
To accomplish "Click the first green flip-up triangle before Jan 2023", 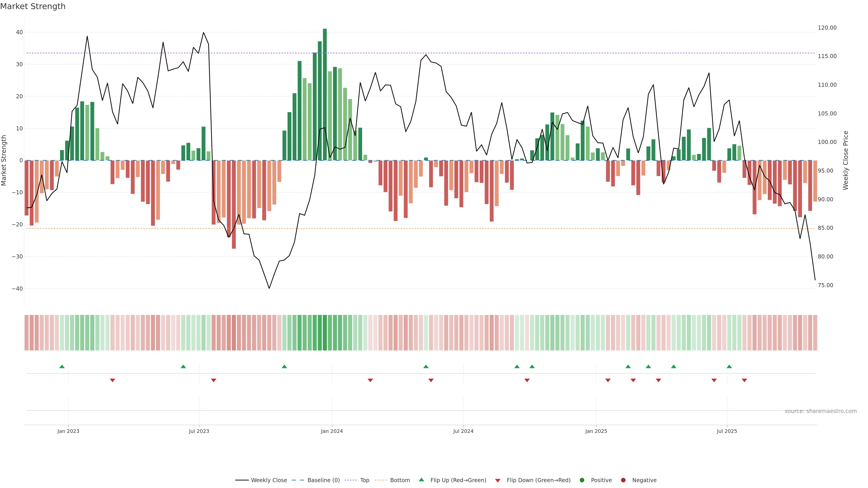I will pos(62,366).
